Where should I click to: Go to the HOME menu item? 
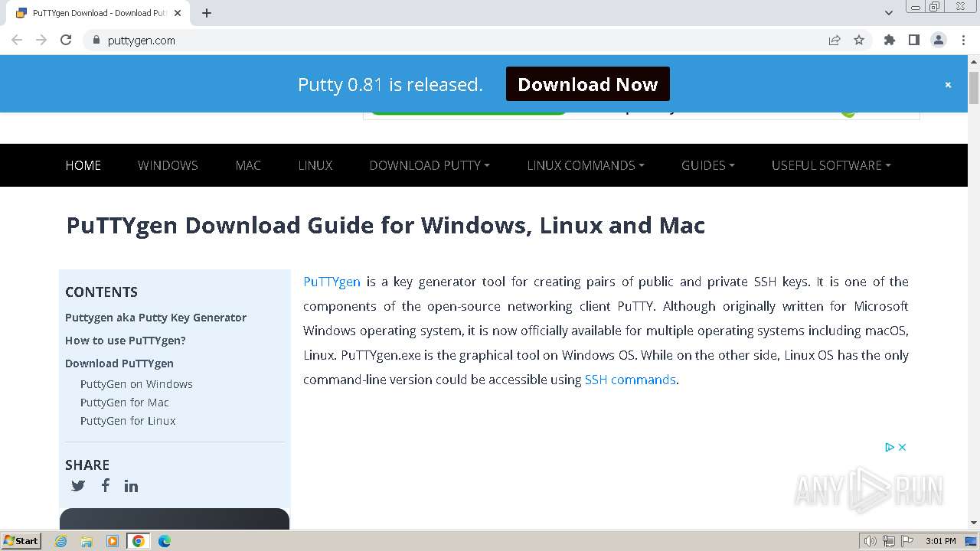(83, 165)
